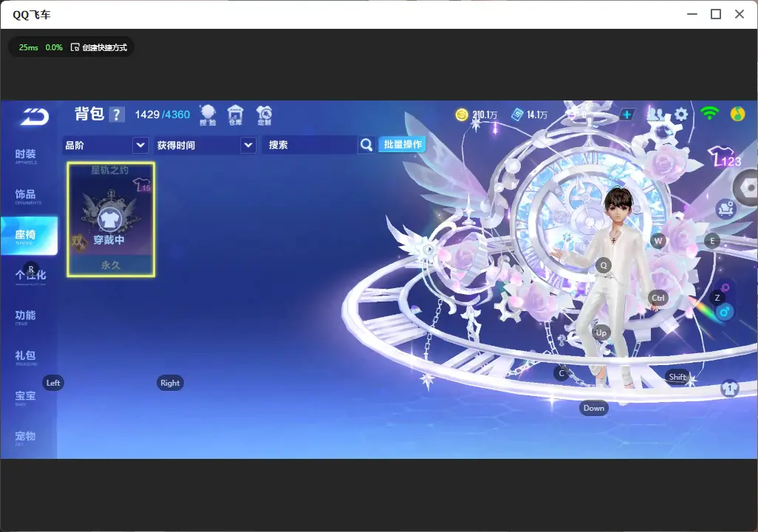The width and height of the screenshot is (758, 532).
Task: Focus the 搜索 search input field
Action: coord(310,145)
